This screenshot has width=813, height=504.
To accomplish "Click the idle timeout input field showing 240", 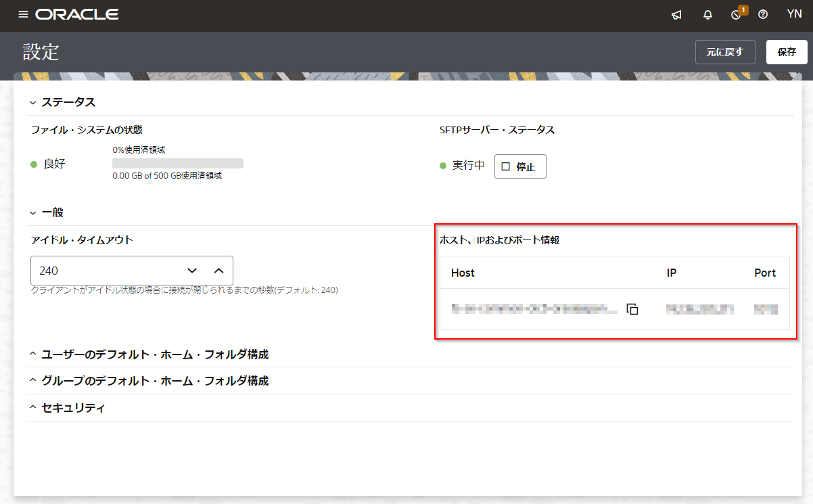I will click(101, 271).
